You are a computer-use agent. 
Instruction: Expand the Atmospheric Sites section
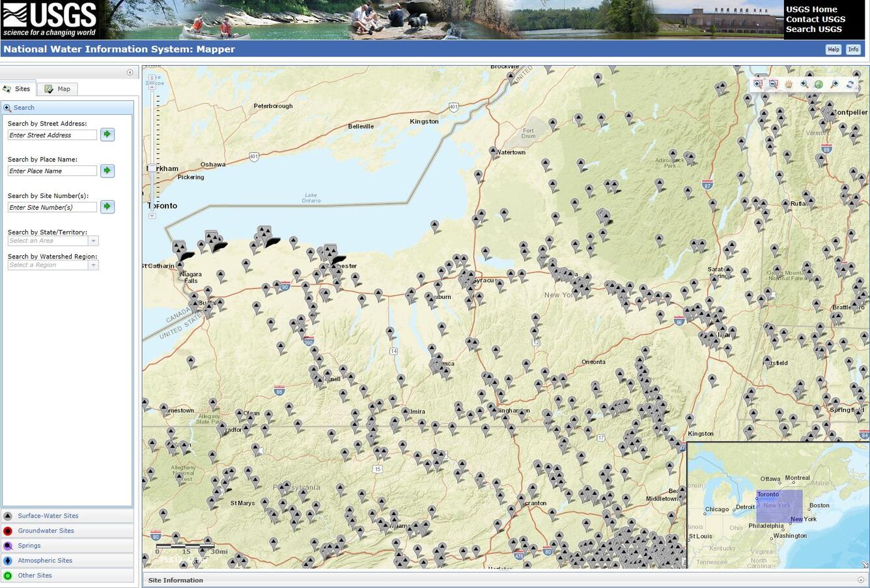point(68,561)
